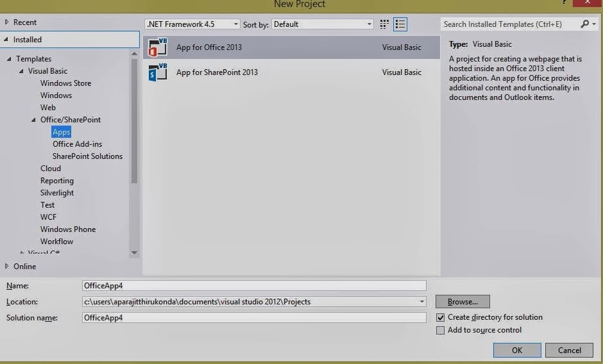Select the App for Office 2013 icon
The image size is (603, 364).
(158, 47)
